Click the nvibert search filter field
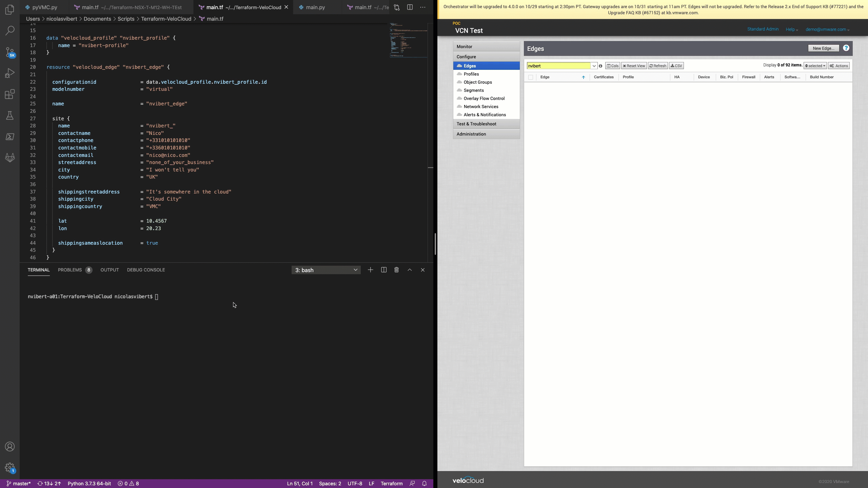This screenshot has height=488, width=868. [558, 66]
